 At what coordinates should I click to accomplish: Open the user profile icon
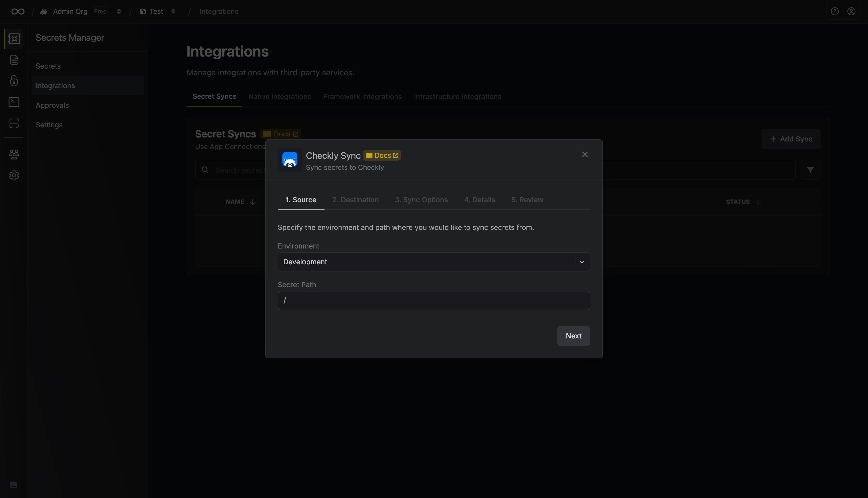pyautogui.click(x=851, y=12)
